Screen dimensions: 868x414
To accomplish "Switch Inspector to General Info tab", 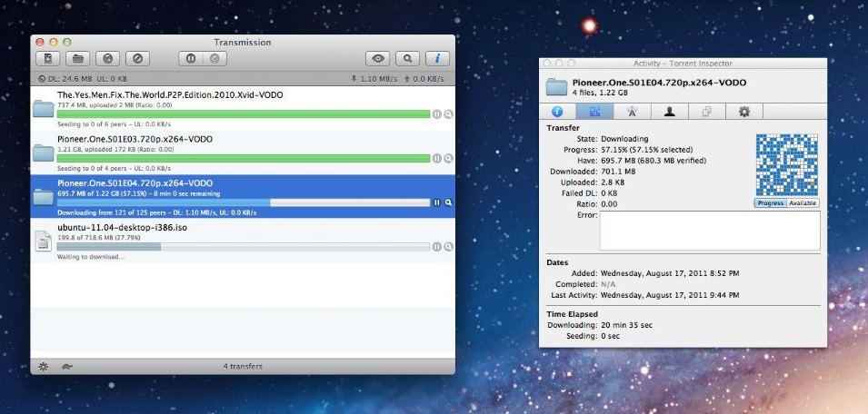I will tap(557, 111).
